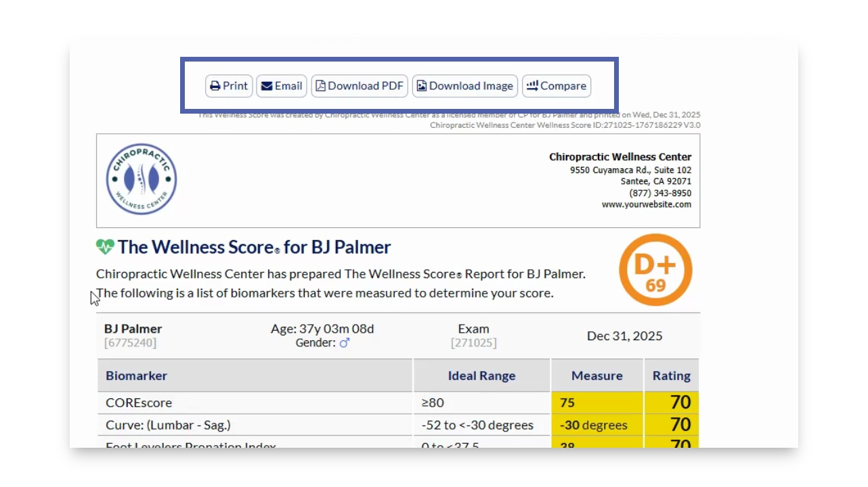
Task: Click the patient name BJ Palmer
Action: pyautogui.click(x=133, y=329)
